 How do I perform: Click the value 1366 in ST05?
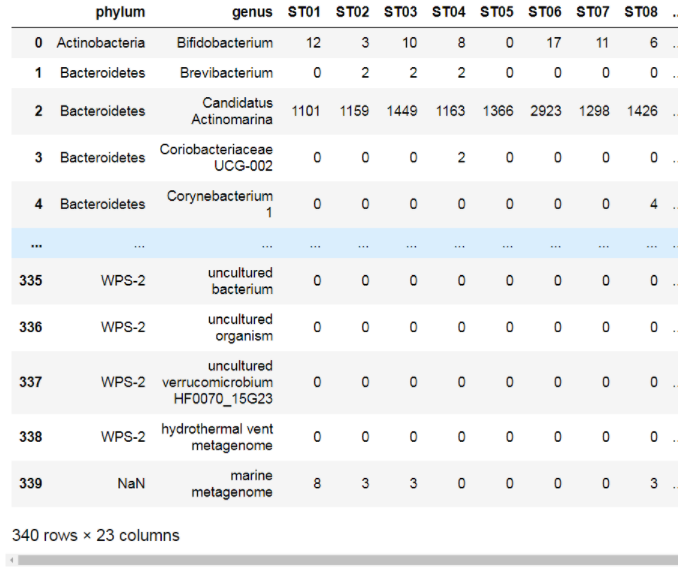[498, 111]
